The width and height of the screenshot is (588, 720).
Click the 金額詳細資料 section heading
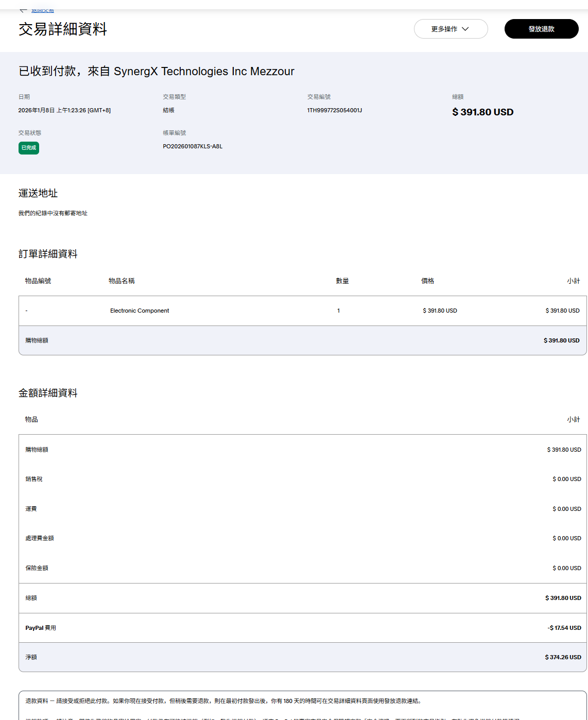[x=48, y=393]
